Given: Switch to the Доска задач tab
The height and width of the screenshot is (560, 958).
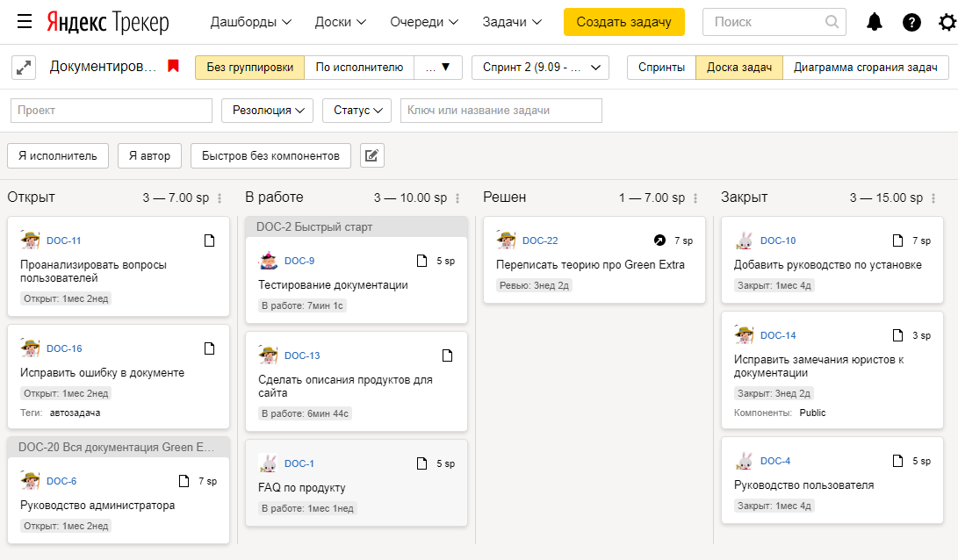Looking at the screenshot, I should click(739, 68).
